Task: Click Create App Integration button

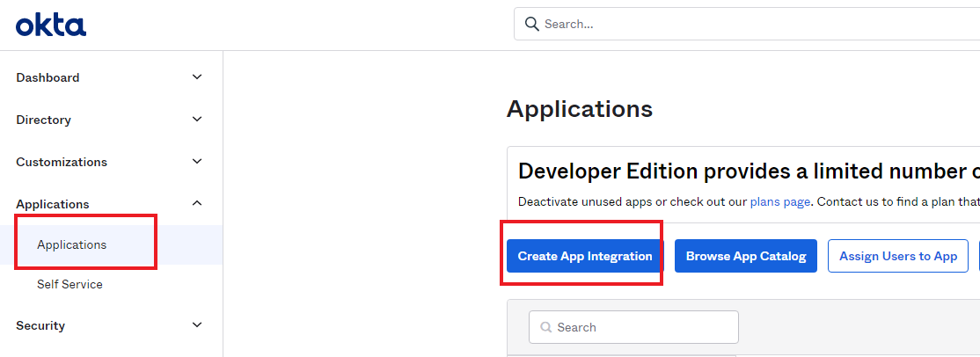Action: (585, 256)
